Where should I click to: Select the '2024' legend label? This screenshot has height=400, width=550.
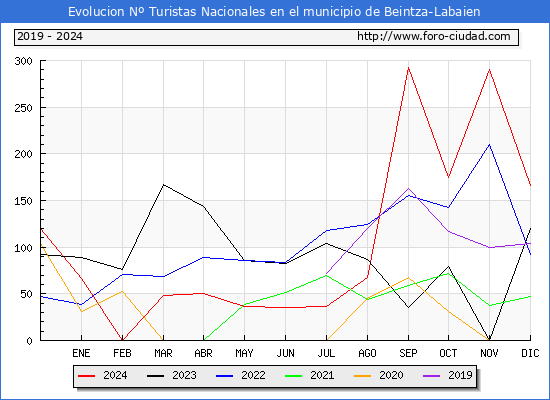[115, 375]
